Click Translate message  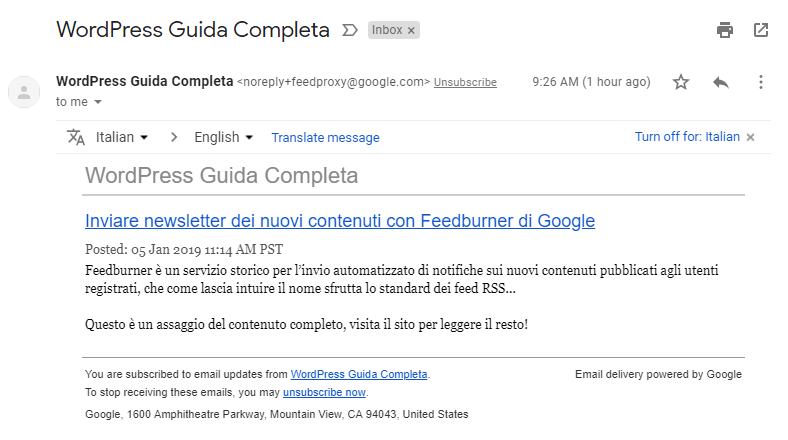(325, 138)
